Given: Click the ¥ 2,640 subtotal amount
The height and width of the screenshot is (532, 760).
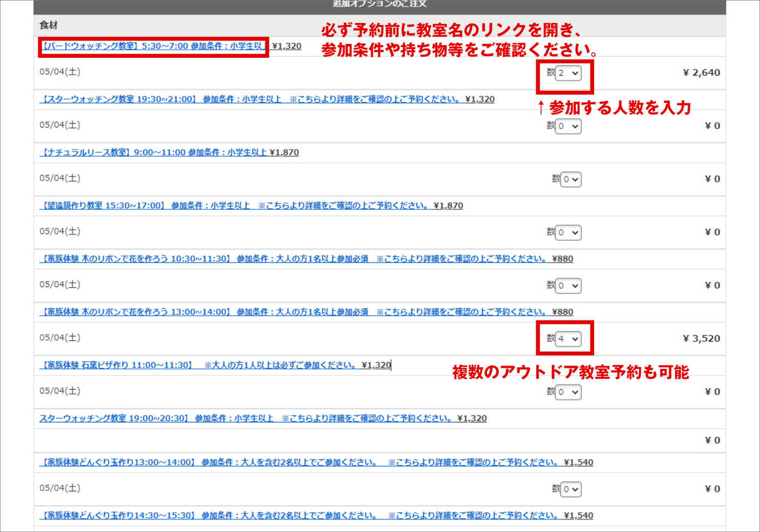Looking at the screenshot, I should click(701, 73).
